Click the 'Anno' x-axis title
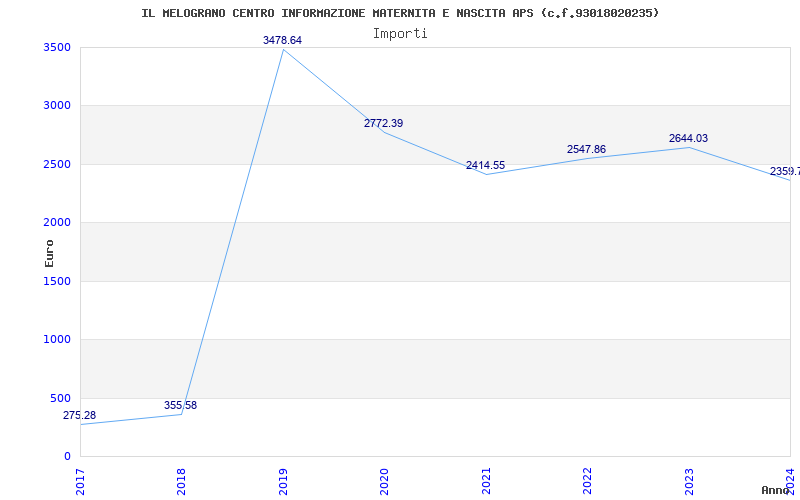 775,490
